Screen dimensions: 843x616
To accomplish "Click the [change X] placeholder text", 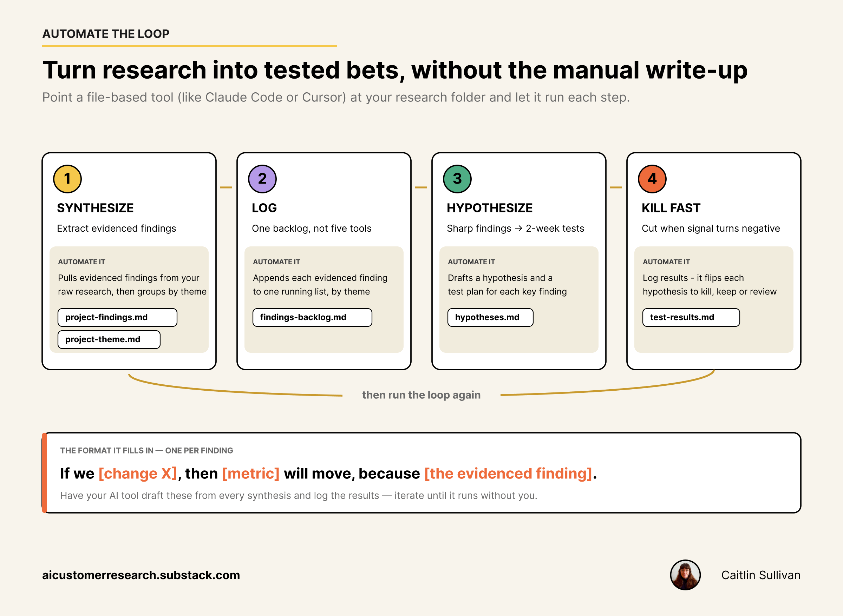I will pos(138,473).
